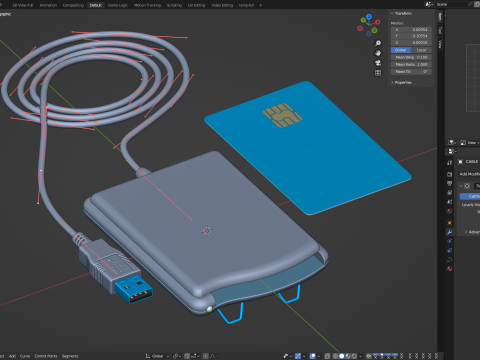The height and width of the screenshot is (360, 480).
Task: Open the Scene properties tab icon
Action: tap(450, 202)
